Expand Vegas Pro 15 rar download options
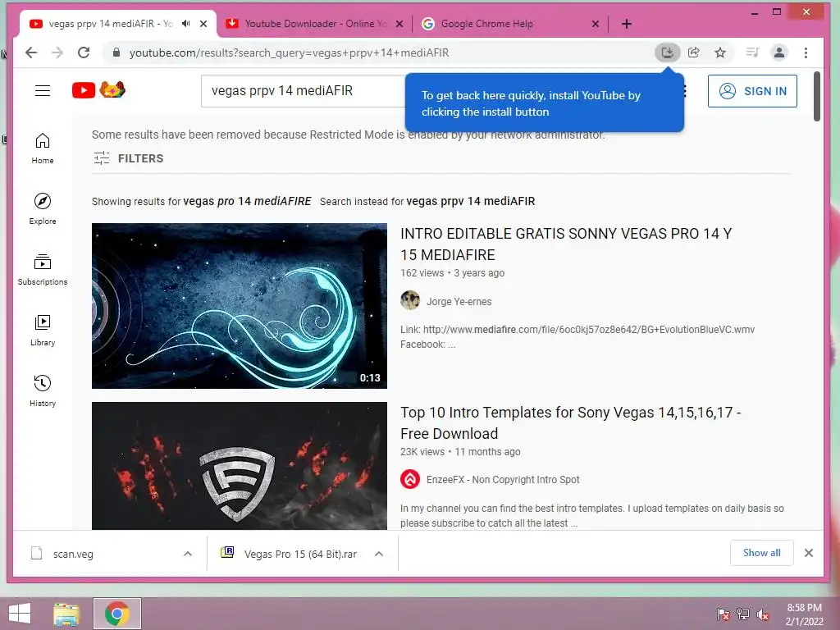 (x=379, y=554)
